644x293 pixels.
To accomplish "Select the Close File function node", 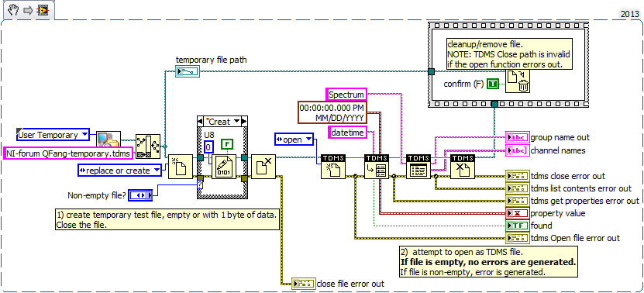I will (x=263, y=167).
